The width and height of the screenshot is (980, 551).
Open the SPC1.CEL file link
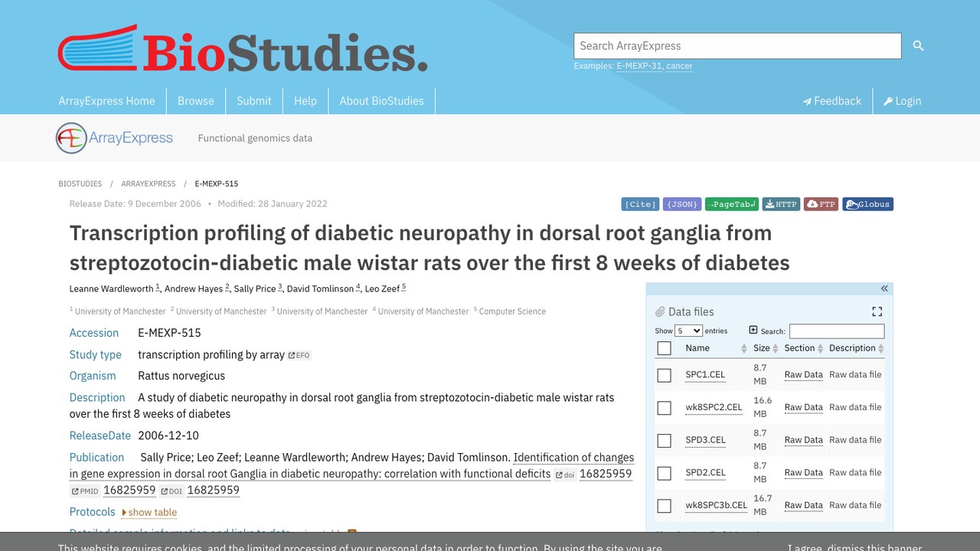pos(705,375)
